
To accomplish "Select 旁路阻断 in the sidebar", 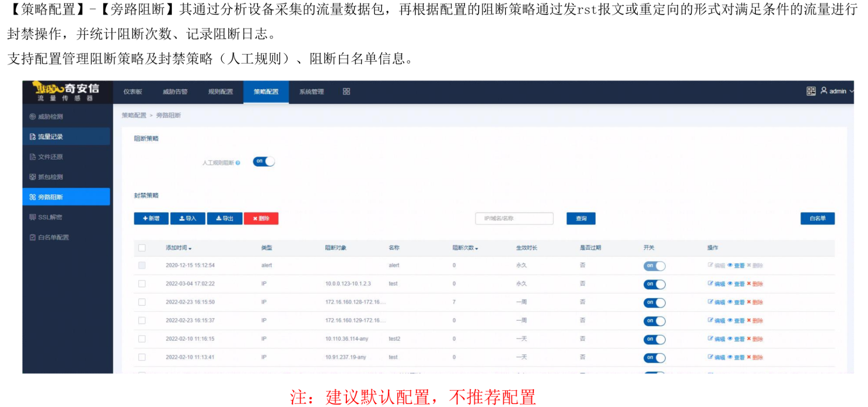I will click(x=66, y=197).
